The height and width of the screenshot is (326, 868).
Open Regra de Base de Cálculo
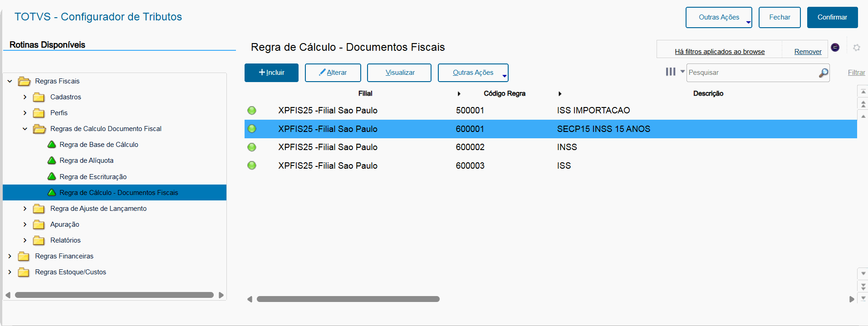98,145
